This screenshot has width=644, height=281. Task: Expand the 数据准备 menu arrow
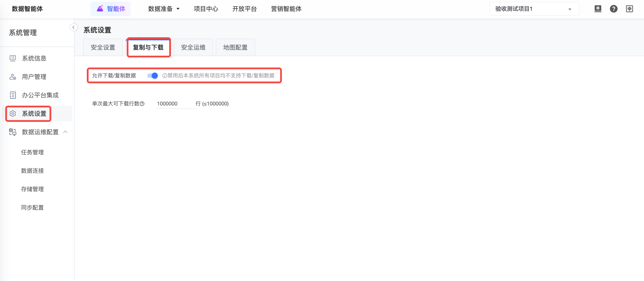tap(178, 9)
